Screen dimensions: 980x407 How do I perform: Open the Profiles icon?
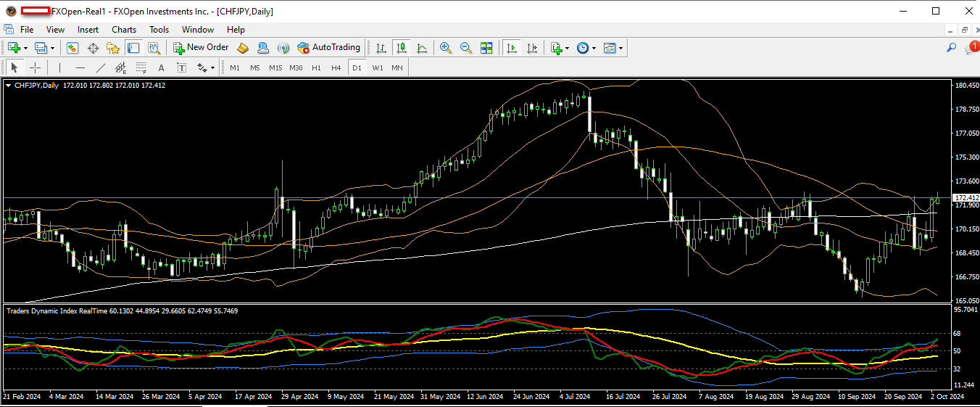tap(41, 48)
